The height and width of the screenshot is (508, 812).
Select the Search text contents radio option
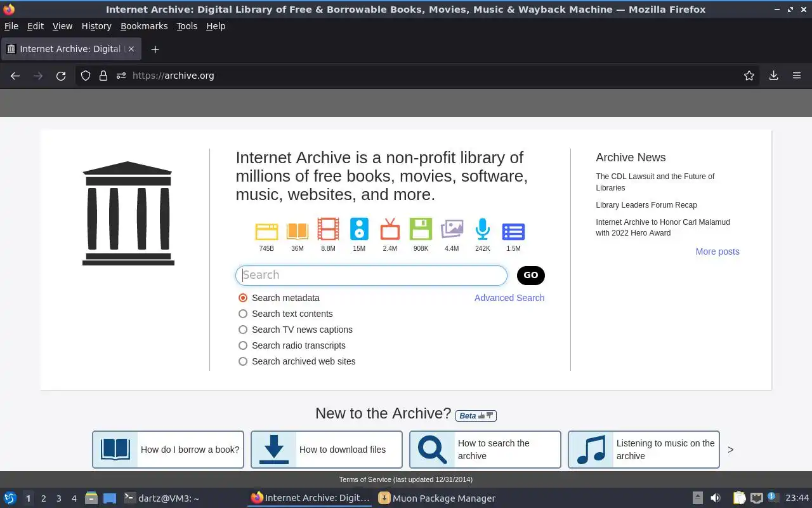pos(243,314)
